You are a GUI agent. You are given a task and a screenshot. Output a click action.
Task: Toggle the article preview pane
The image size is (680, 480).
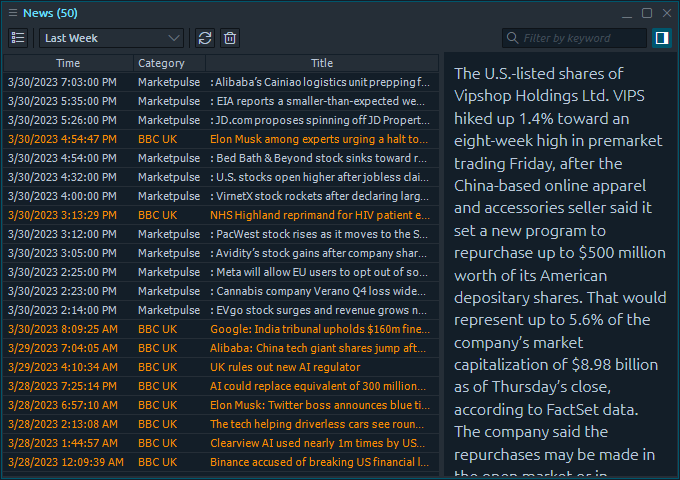click(661, 38)
